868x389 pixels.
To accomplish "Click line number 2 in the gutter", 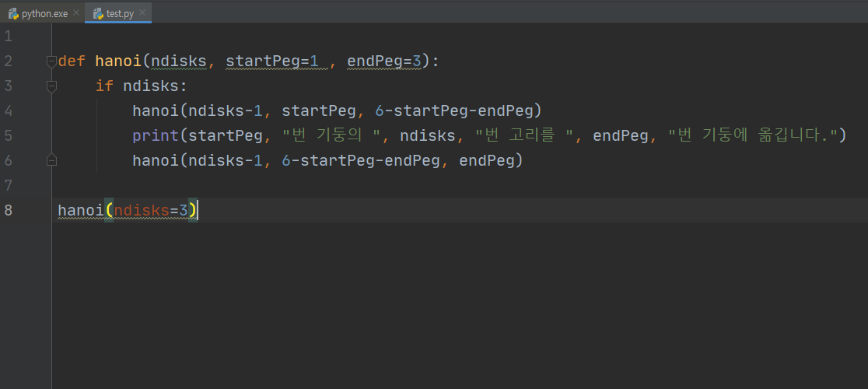I will tap(8, 61).
